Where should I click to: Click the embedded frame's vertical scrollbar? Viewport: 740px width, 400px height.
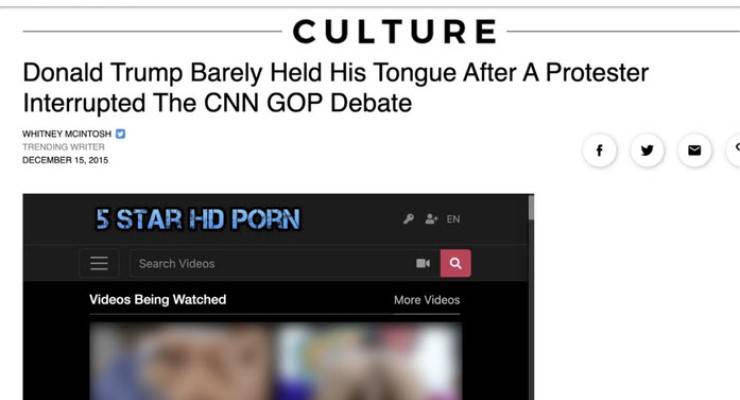[x=531, y=297]
